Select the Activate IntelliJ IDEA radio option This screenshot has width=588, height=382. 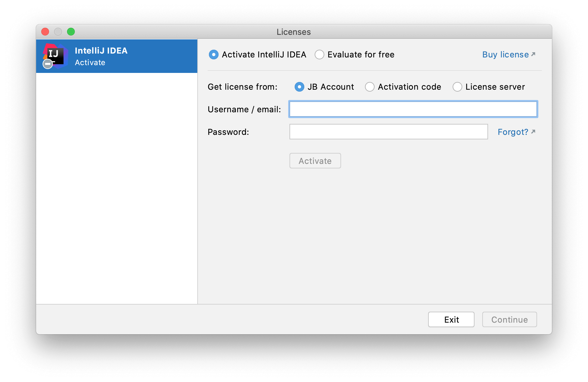pos(214,55)
